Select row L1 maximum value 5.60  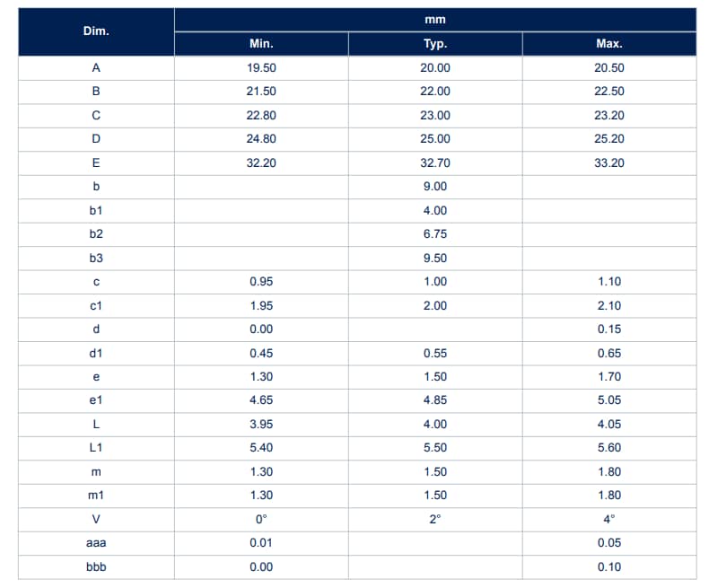point(609,448)
